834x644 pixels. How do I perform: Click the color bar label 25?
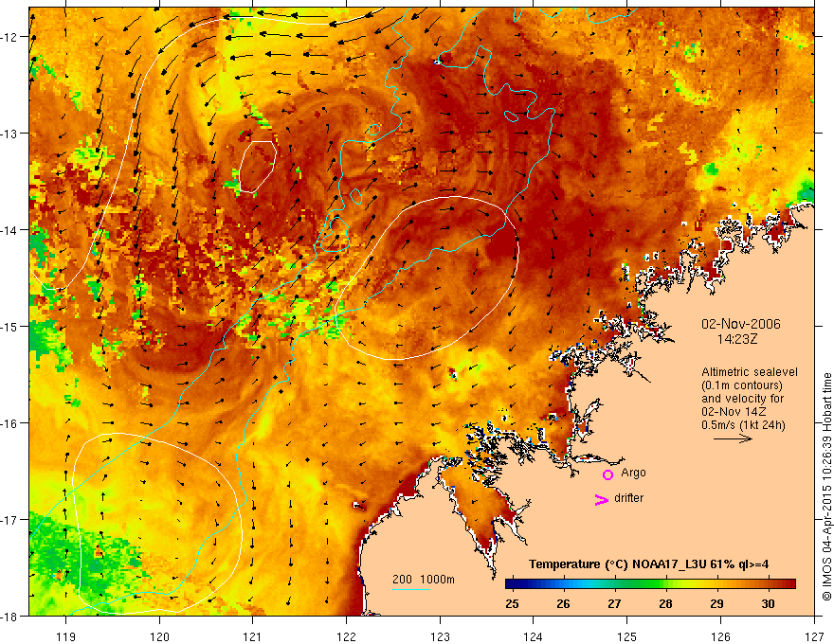512,603
